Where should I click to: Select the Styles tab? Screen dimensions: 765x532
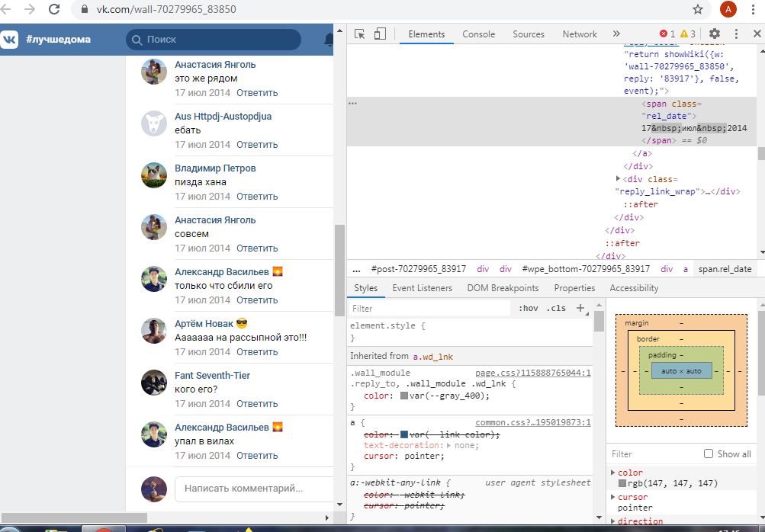[x=365, y=288]
